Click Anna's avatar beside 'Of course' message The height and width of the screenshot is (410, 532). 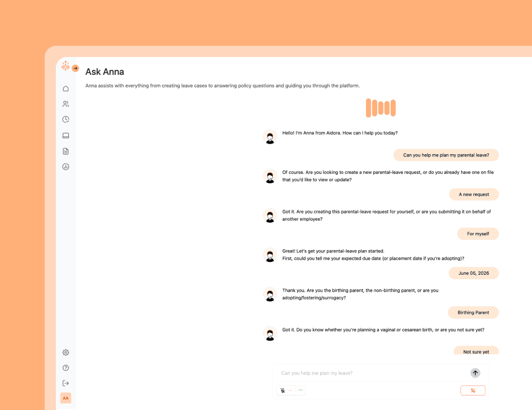[x=270, y=176]
